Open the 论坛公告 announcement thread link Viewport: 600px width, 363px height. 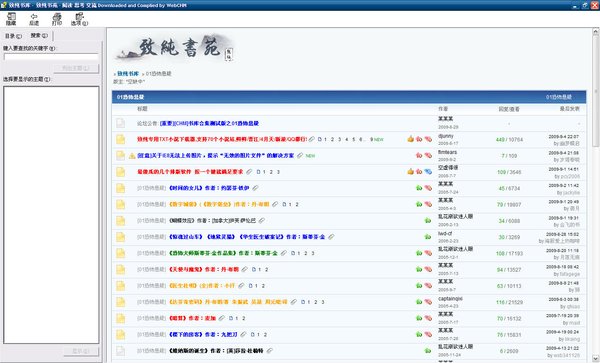209,123
